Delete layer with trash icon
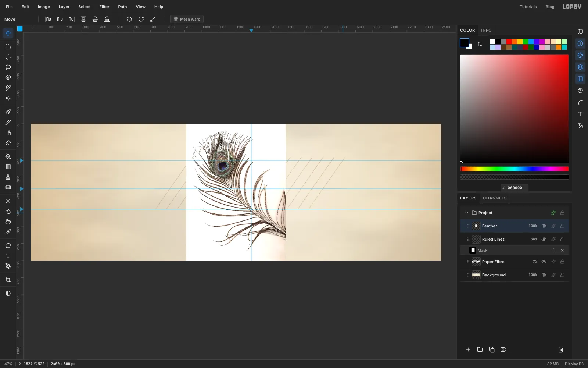The width and height of the screenshot is (588, 368). [561, 350]
